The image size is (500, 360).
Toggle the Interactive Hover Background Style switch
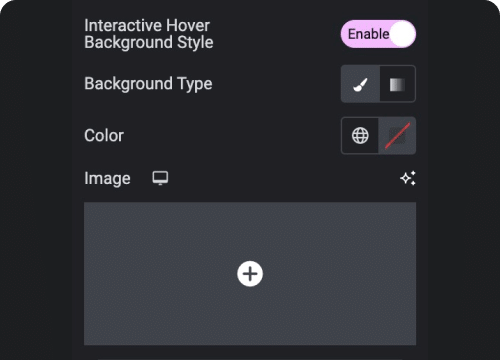click(x=378, y=34)
